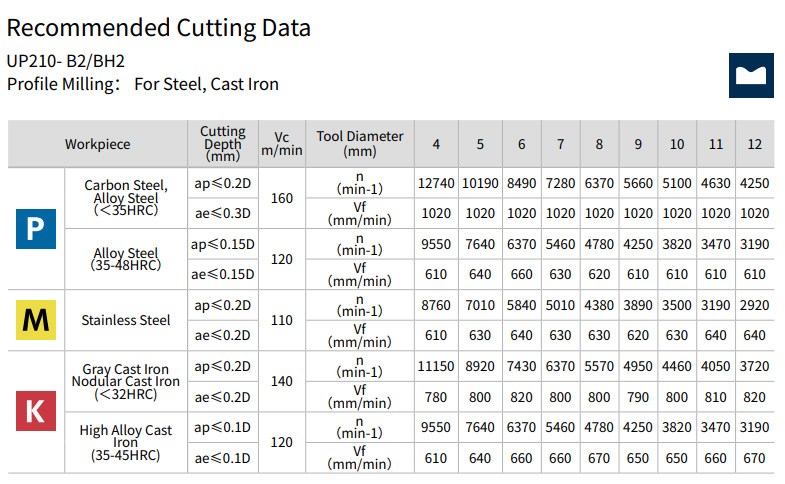Image resolution: width=785 pixels, height=484 pixels.
Task: Select the tool diameter 4 column header
Action: [x=436, y=144]
